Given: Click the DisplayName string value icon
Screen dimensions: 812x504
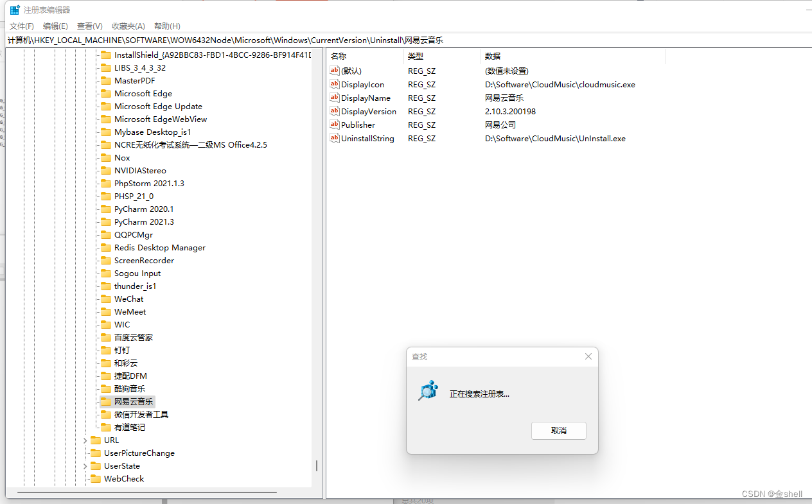Looking at the screenshot, I should click(x=335, y=98).
